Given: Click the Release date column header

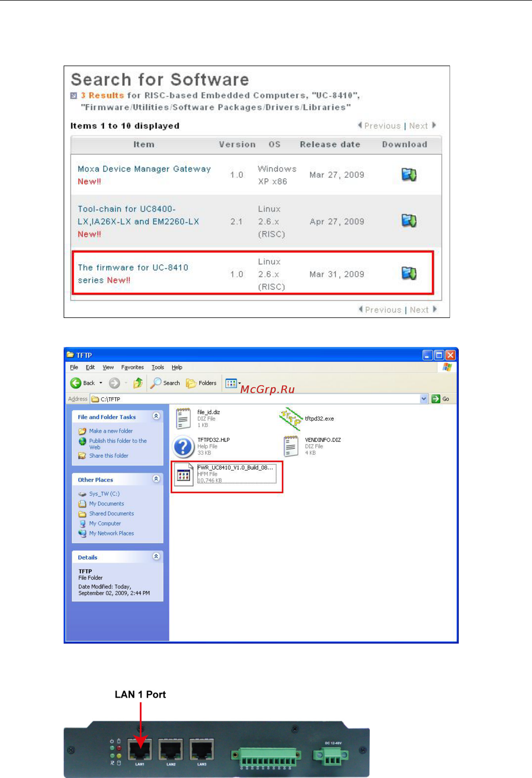Looking at the screenshot, I should point(330,144).
